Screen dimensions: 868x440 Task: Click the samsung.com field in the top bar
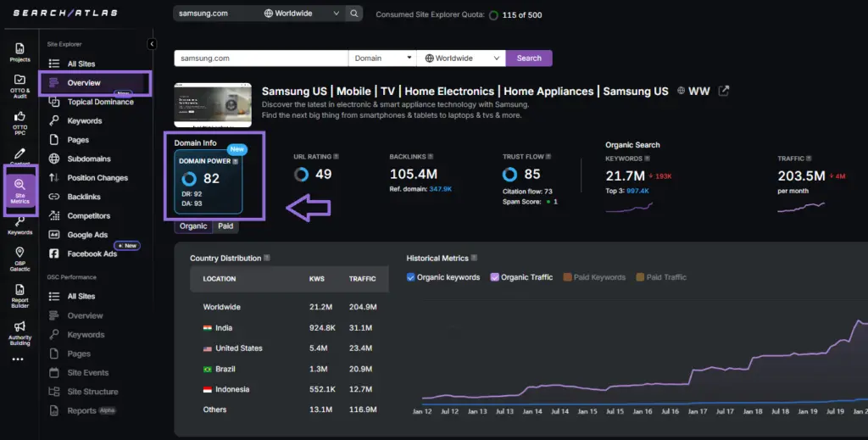(217, 14)
